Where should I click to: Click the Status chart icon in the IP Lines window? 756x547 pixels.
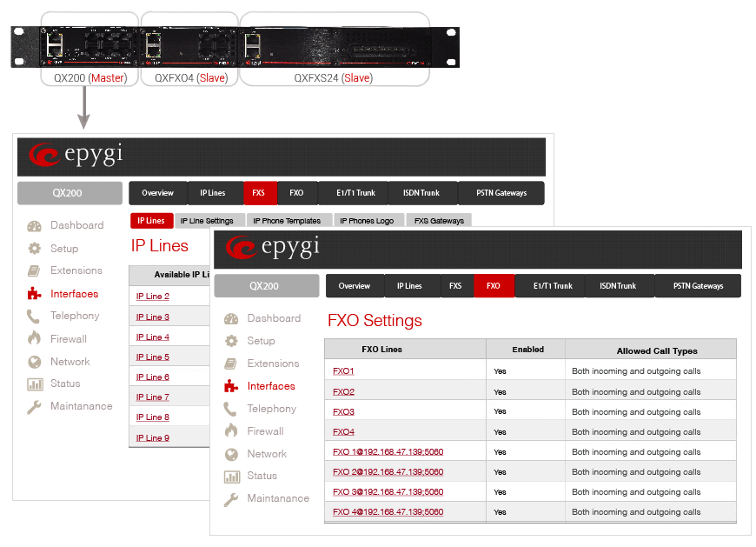coord(34,384)
